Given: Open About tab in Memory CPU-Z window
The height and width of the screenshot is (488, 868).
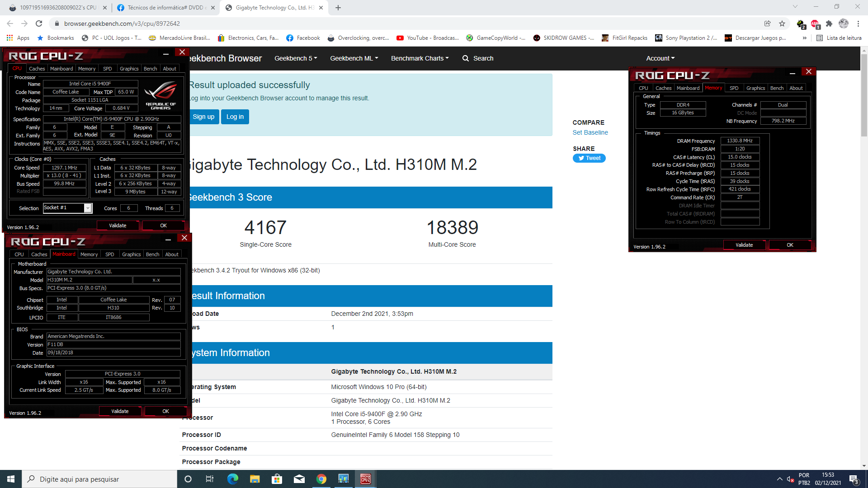Looking at the screenshot, I should click(x=796, y=88).
